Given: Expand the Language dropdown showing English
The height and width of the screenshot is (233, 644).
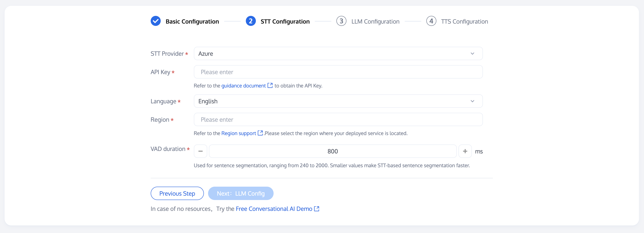Looking at the screenshot, I should pyautogui.click(x=338, y=101).
